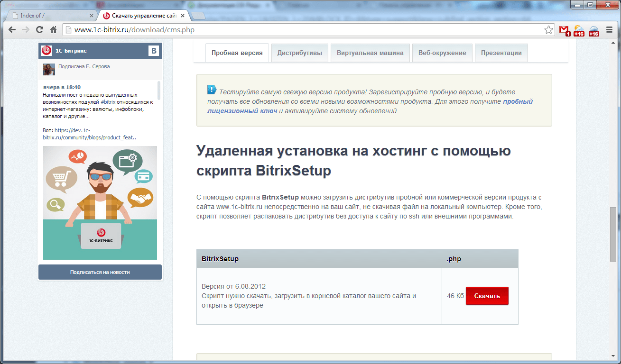Reload the page with the refresh icon
Viewport: 621px width, 364px height.
coord(40,29)
